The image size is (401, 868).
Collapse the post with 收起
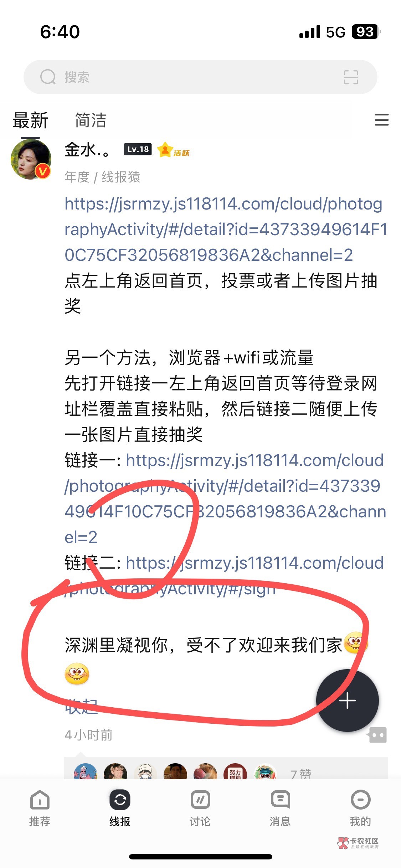(81, 706)
